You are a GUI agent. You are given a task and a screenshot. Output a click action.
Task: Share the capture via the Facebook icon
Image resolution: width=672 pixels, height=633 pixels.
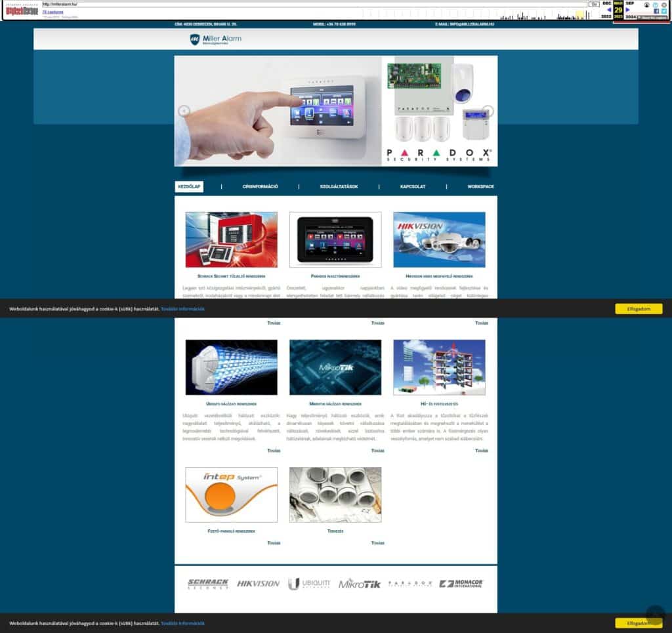(656, 11)
